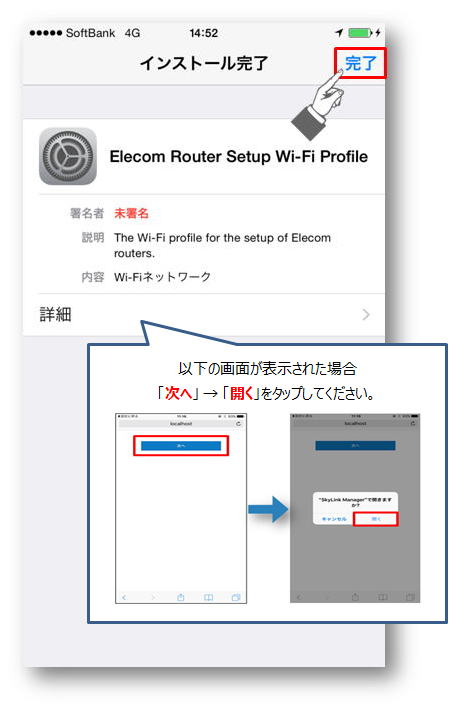This screenshot has height=710, width=467.
Task: Tap 開く in the SkyLink Manager dialog
Action: coord(376,519)
